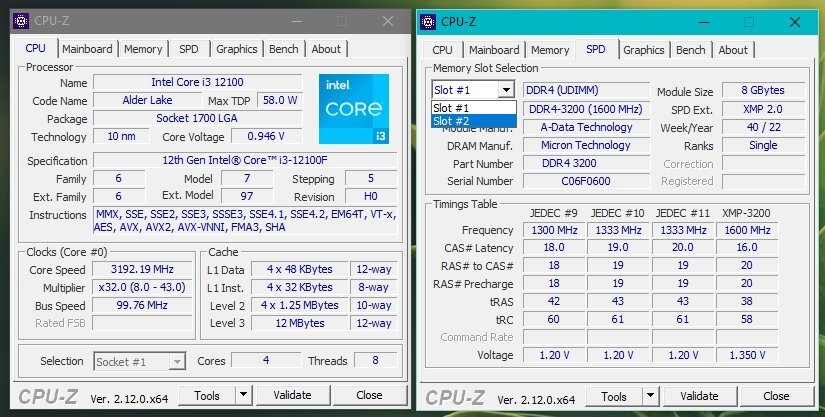The height and width of the screenshot is (417, 825).
Task: Click the Validate button in the right window
Action: [699, 396]
